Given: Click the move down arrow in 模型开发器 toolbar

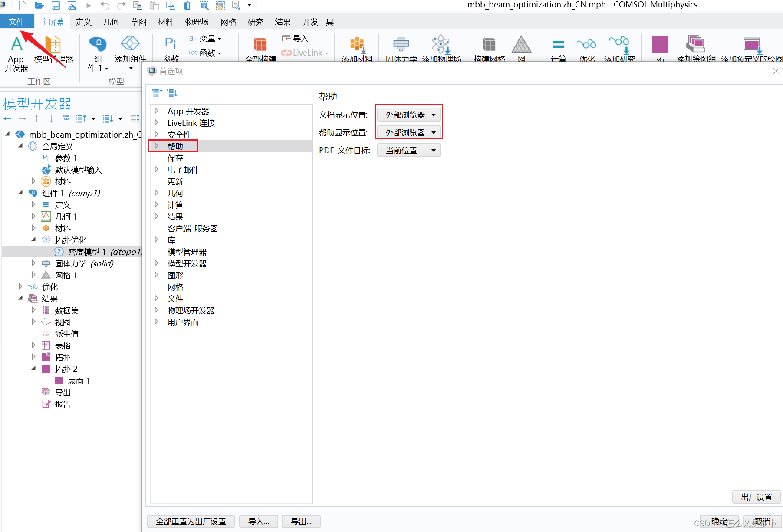Looking at the screenshot, I should tap(51, 118).
